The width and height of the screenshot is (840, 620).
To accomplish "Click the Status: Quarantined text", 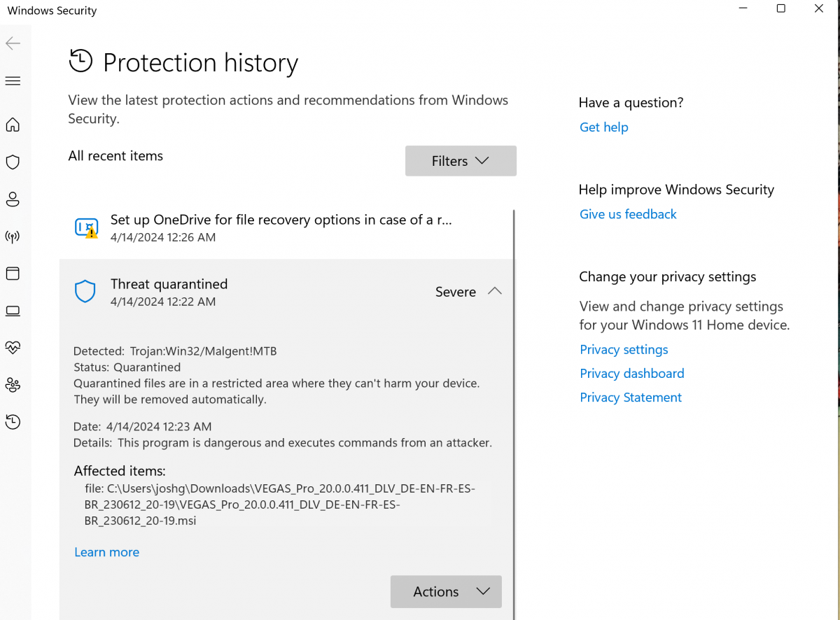I will [127, 367].
